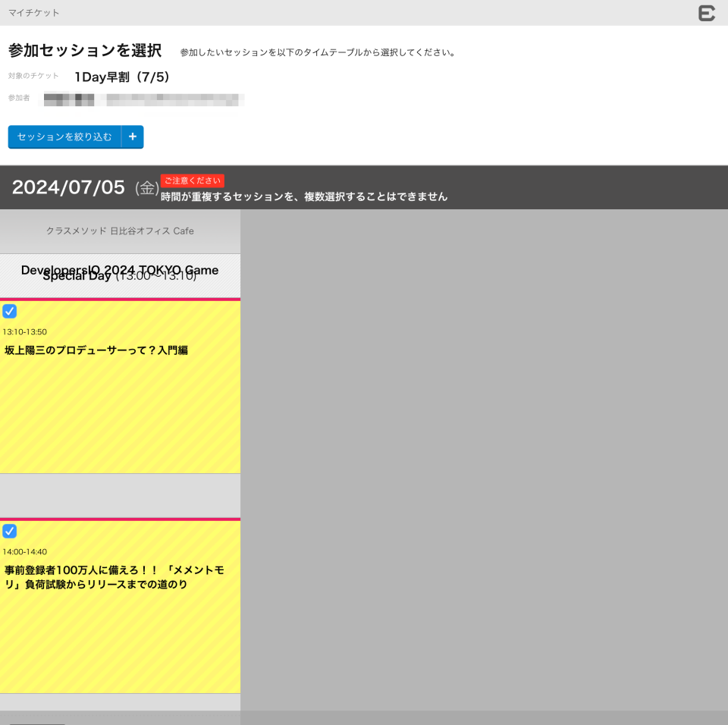Click the クラスメソッド 日比谷オフィス Cafe column header
728x725 pixels.
click(x=120, y=231)
